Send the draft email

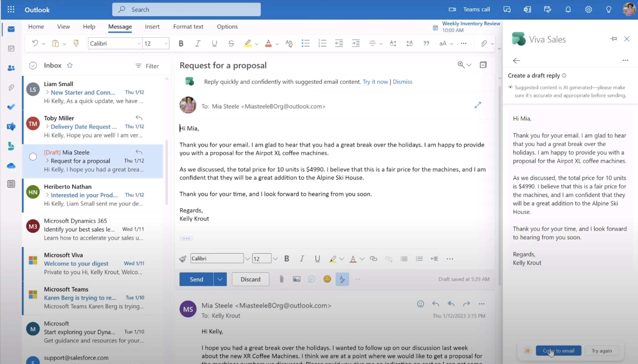196,279
